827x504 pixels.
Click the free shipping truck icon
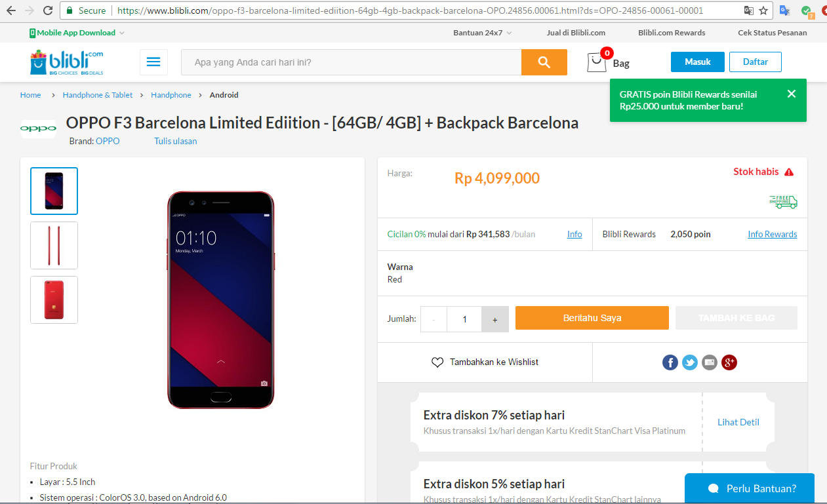[784, 202]
